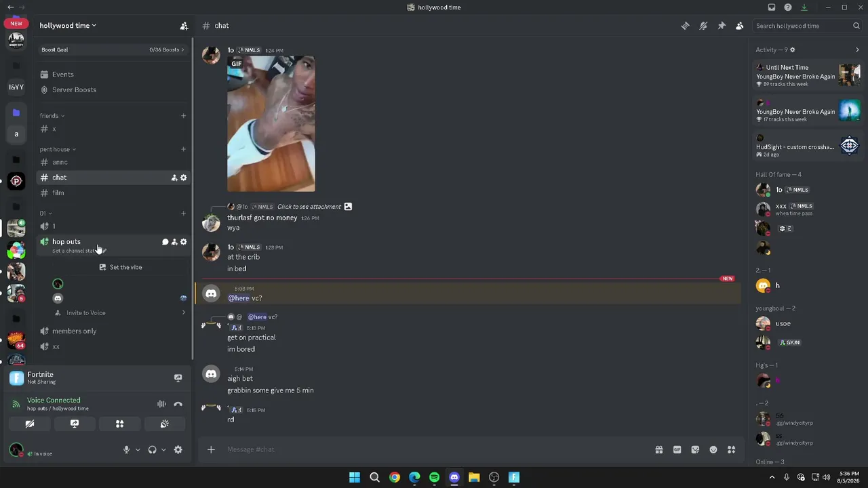Click the green update download icon

(804, 7)
